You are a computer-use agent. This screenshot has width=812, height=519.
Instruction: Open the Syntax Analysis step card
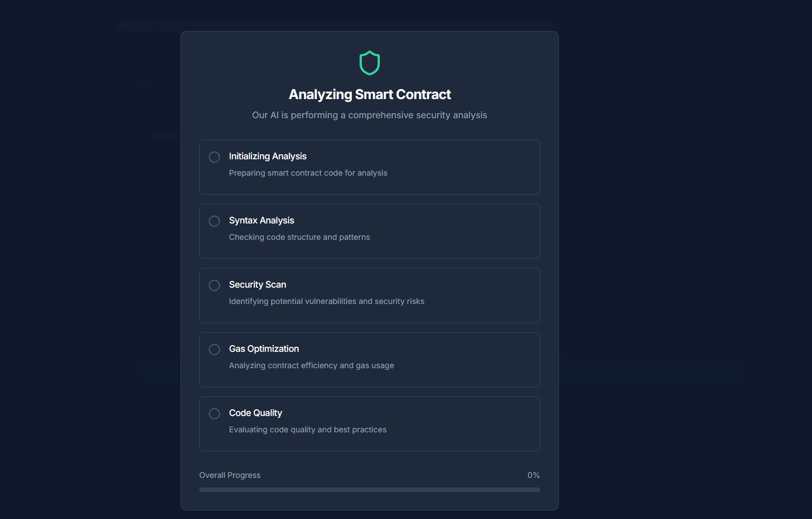[370, 231]
